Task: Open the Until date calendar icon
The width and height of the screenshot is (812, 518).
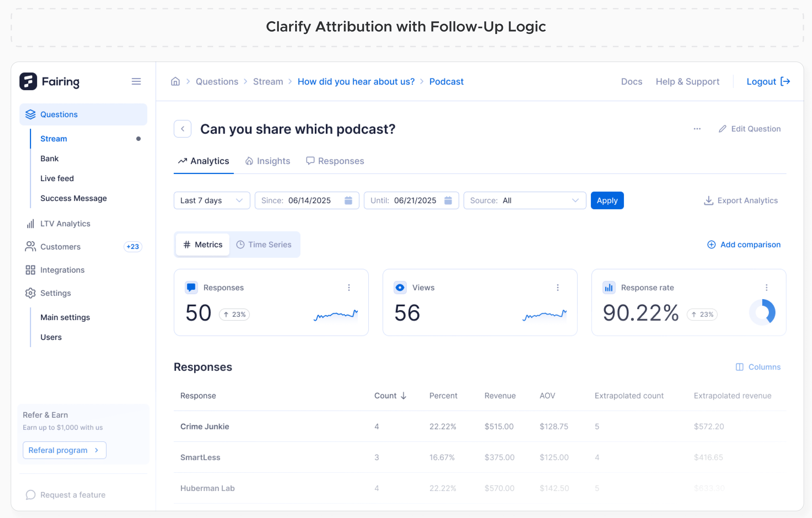Action: [x=448, y=200]
